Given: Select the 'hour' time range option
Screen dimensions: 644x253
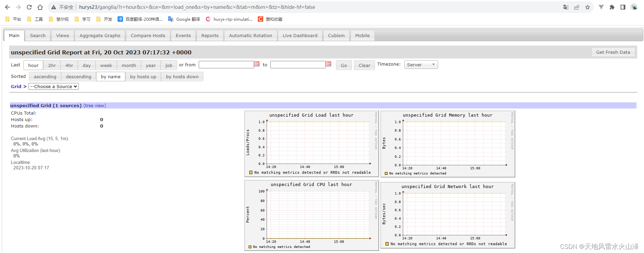Looking at the screenshot, I should (33, 65).
